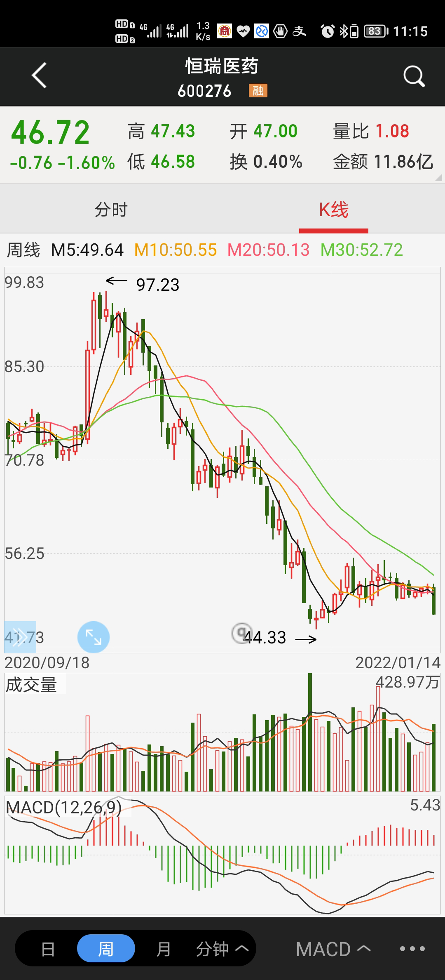Tap the 85.30 price axis label
Screen dimensions: 445x980
[24, 367]
